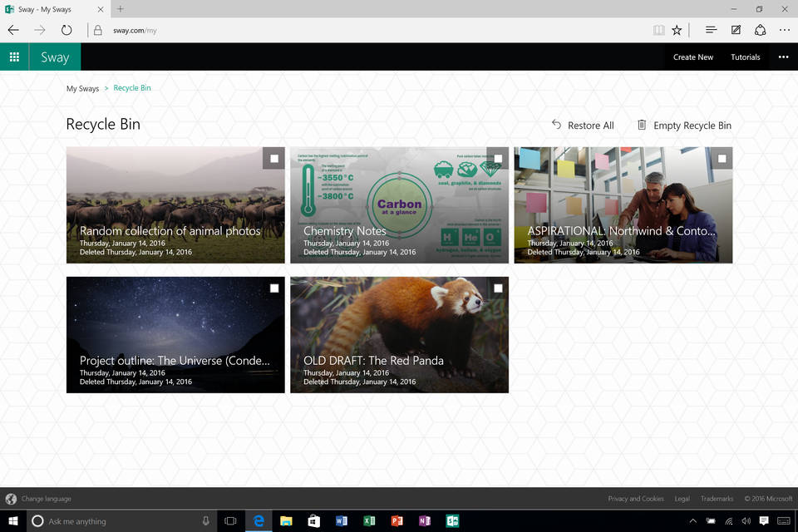Open Edge's settings and more (...) menu
The width and height of the screenshot is (798, 532).
point(784,30)
